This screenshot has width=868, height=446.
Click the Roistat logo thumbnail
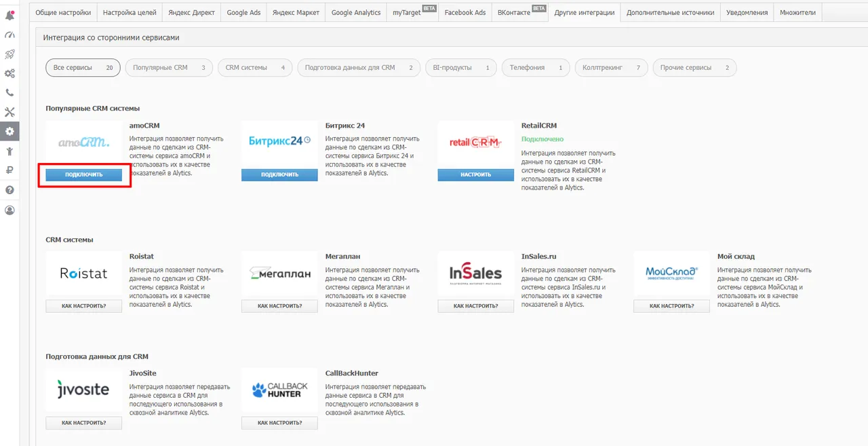[84, 274]
